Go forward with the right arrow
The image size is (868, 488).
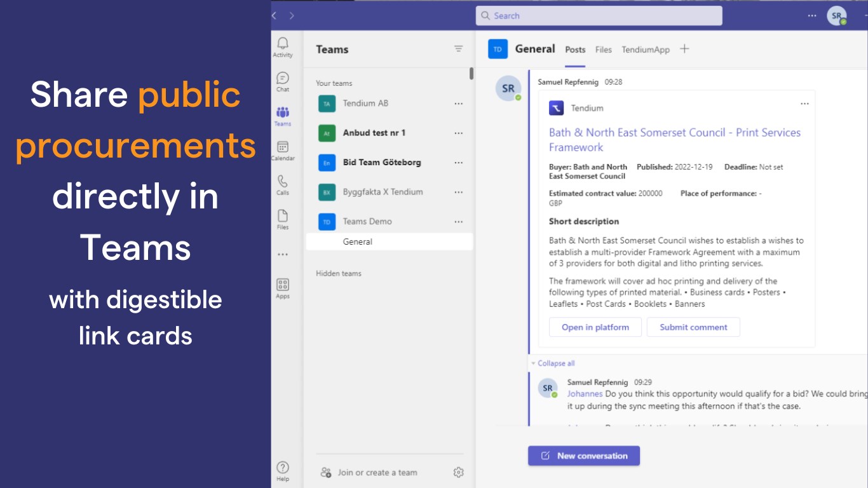tap(292, 15)
